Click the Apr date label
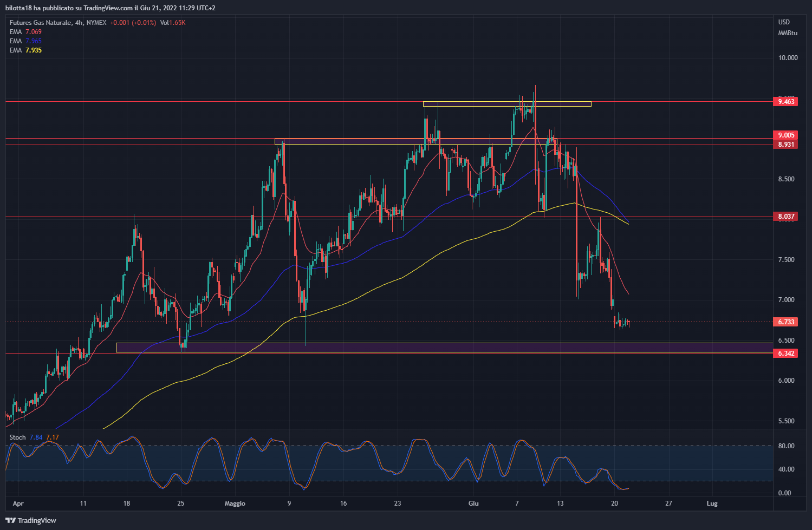 18,503
